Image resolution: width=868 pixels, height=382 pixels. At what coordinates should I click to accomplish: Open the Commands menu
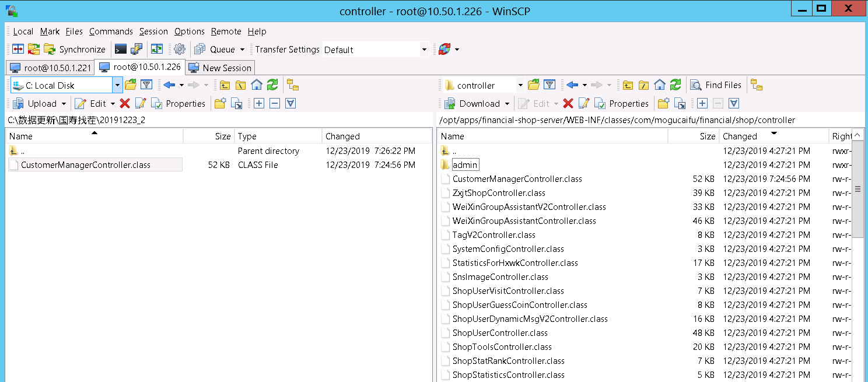click(111, 31)
